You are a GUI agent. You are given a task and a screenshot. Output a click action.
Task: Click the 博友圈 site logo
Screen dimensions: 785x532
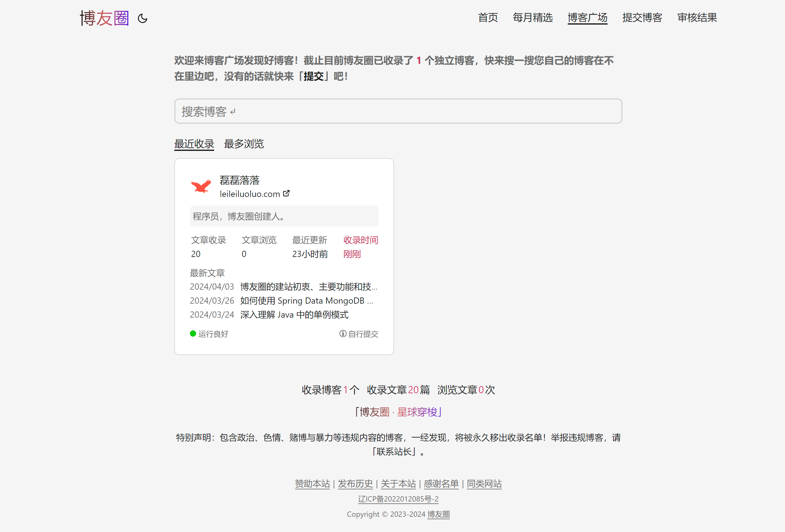point(104,18)
